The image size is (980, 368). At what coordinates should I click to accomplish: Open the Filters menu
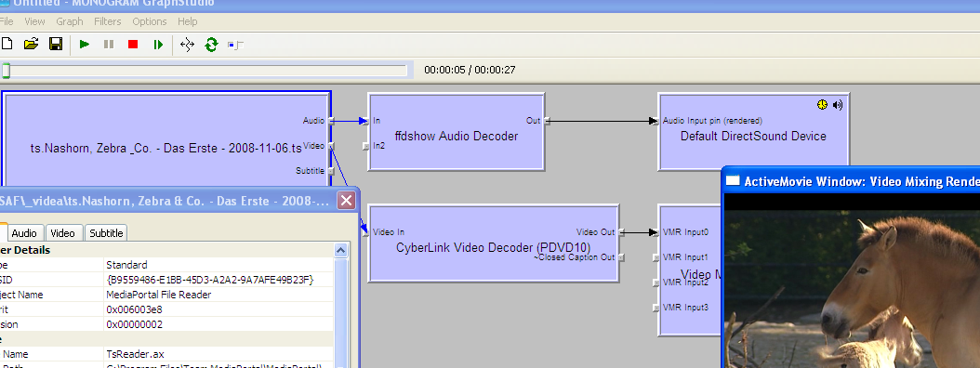pyautogui.click(x=108, y=21)
